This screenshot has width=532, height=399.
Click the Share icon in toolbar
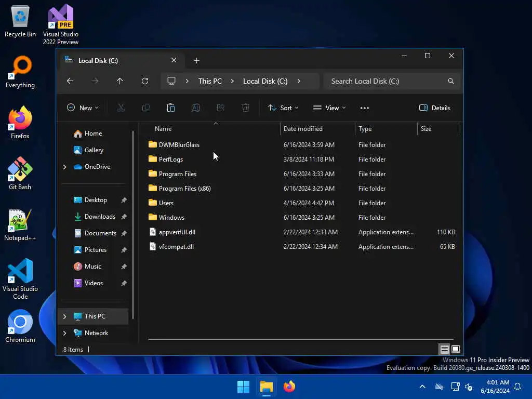[220, 108]
